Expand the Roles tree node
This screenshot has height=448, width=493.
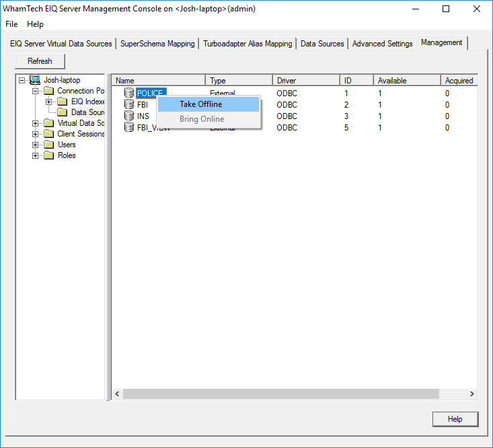[x=35, y=155]
